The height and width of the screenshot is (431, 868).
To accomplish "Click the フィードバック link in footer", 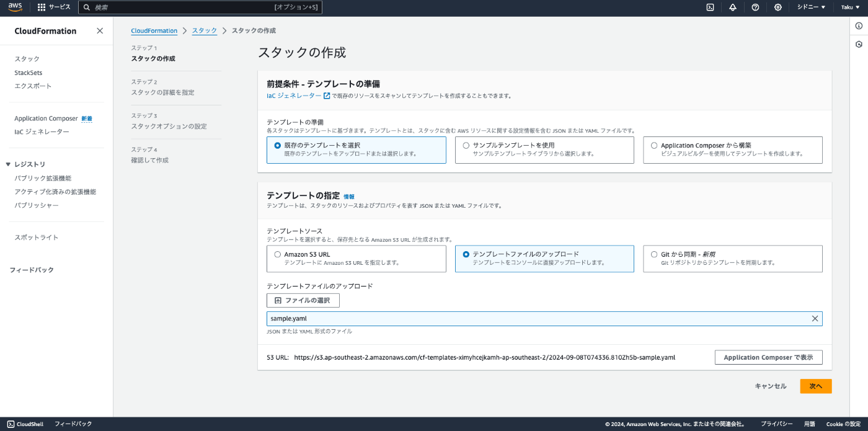I will click(x=73, y=424).
